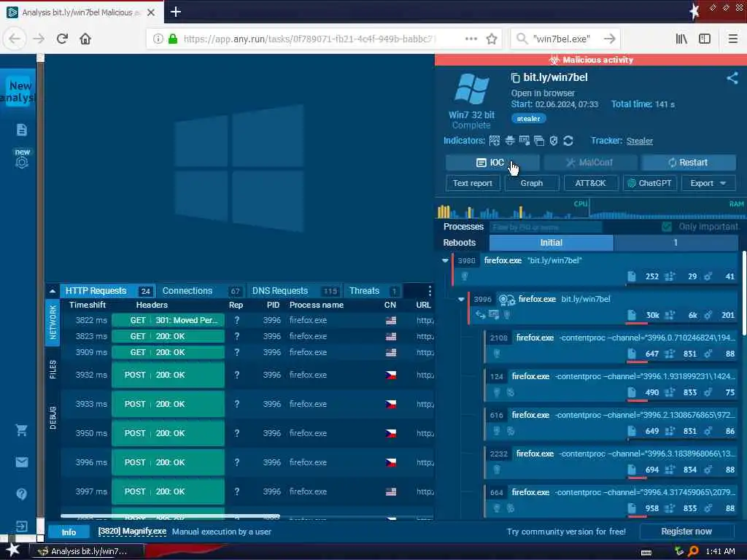Viewport: 747px width, 560px height.
Task: Open Firefox library icon
Action: coord(681,39)
